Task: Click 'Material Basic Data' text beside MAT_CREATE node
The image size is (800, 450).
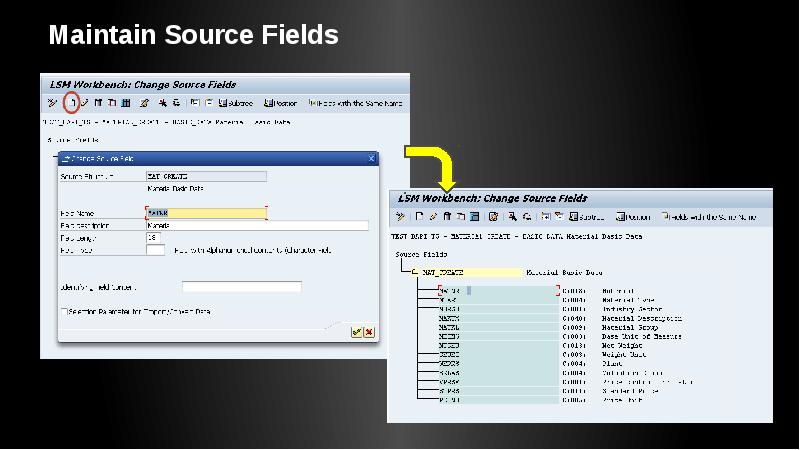Action: coord(564,272)
